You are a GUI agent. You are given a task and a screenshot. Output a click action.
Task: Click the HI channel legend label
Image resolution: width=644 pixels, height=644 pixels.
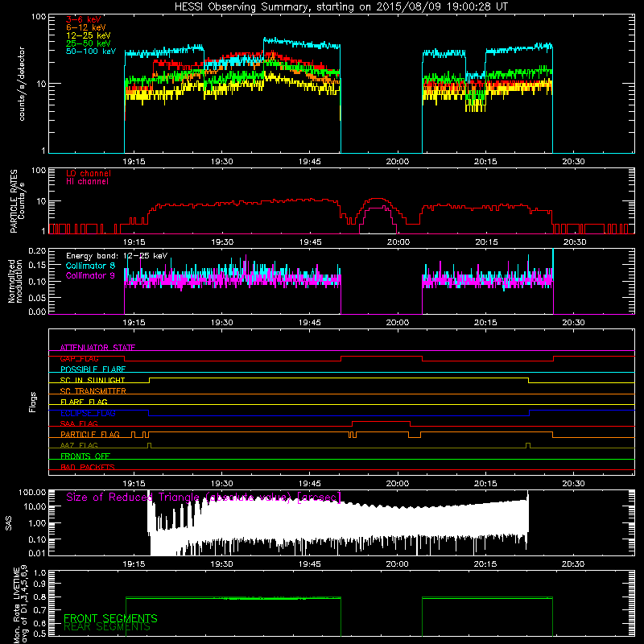tap(88, 182)
